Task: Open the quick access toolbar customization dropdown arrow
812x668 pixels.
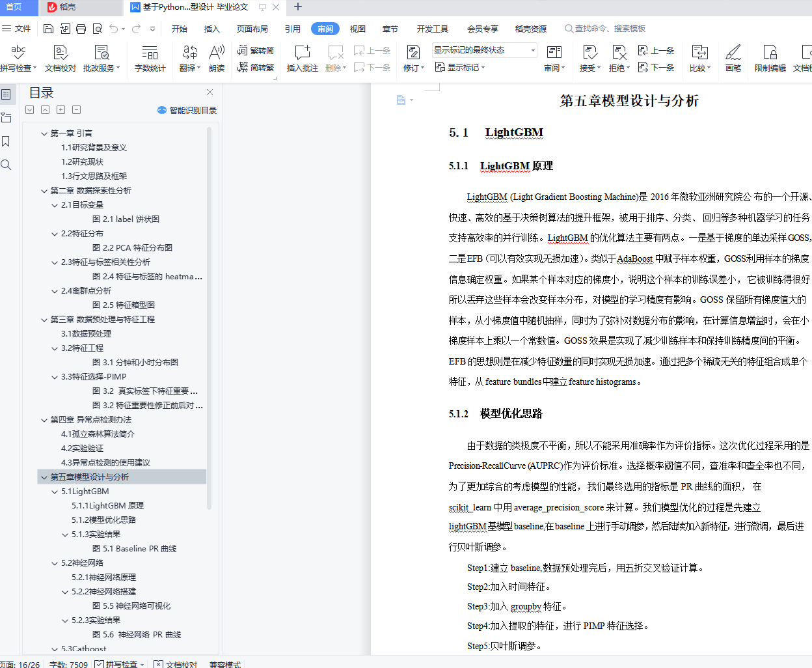Action: click(x=152, y=29)
